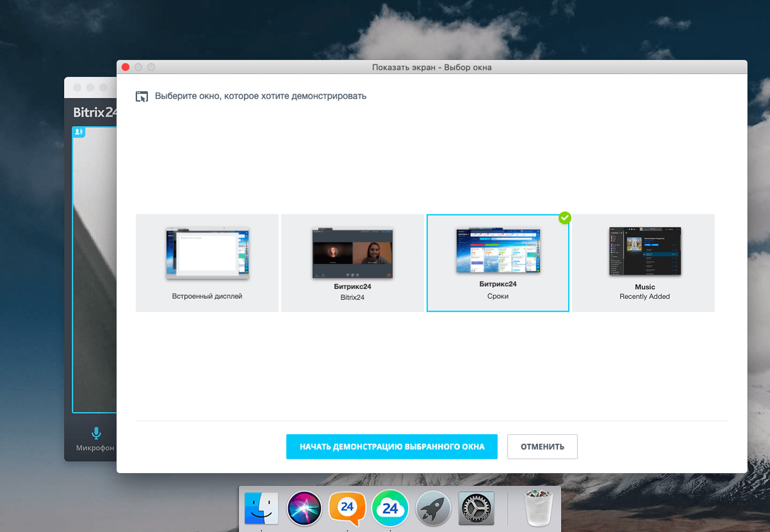Viewport: 770px width, 532px height.
Task: Click the screen share icon beside the instruction
Action: tap(142, 97)
